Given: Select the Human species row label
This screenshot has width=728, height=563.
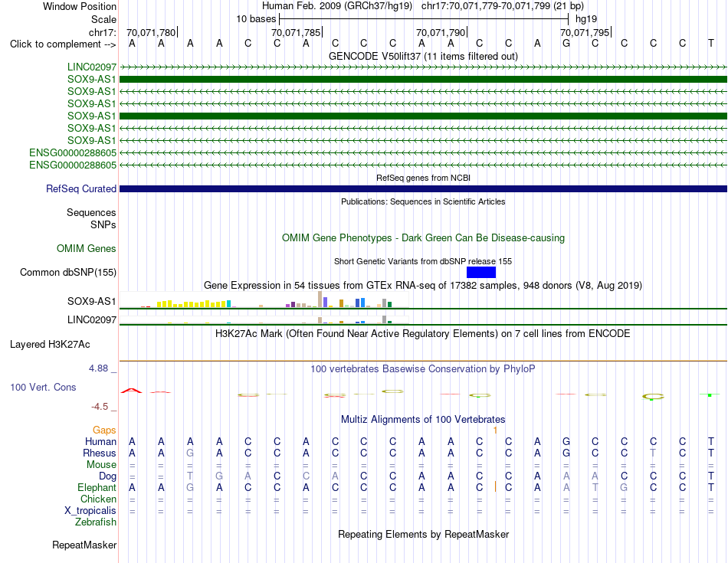Looking at the screenshot, I should 100,441.
